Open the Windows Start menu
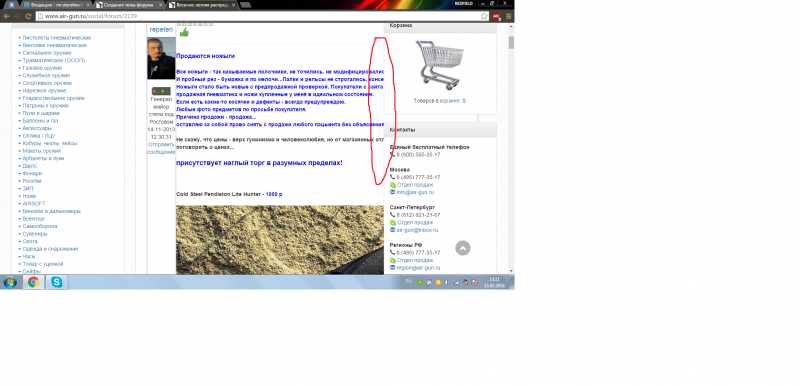The height and width of the screenshot is (386, 800). [10, 282]
